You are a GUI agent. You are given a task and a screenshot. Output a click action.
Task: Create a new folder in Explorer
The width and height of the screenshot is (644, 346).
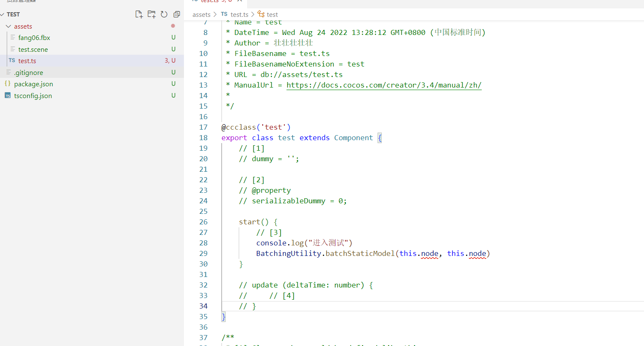[152, 14]
